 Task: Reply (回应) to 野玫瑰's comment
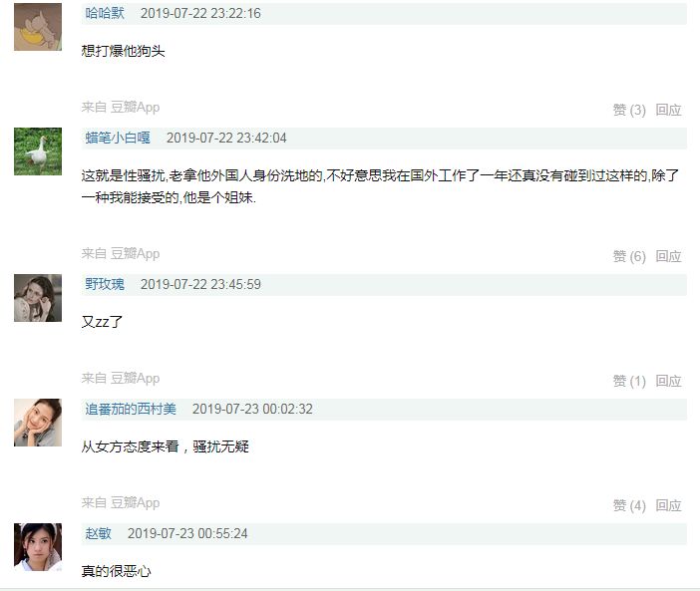click(668, 381)
